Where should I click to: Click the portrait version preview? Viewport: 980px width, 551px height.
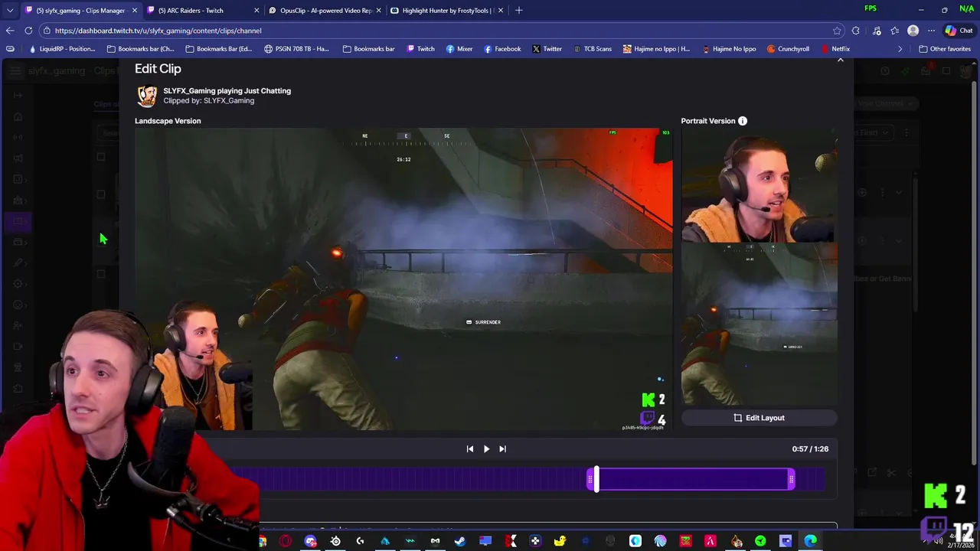coord(759,267)
